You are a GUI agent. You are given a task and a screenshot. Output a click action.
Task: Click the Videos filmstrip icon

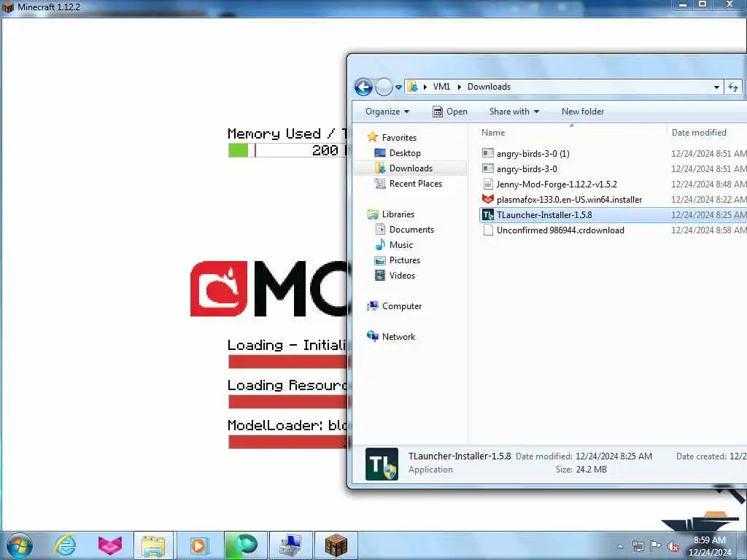click(x=379, y=275)
